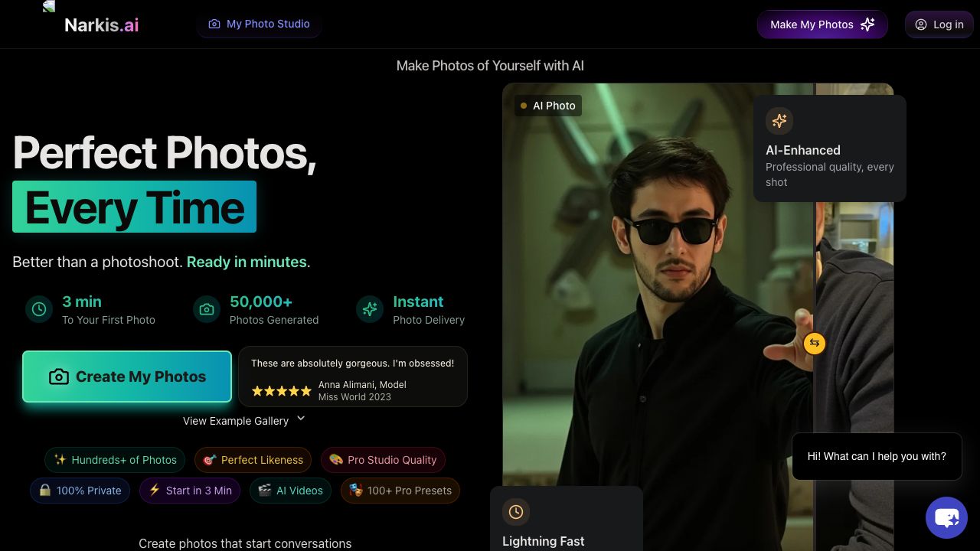The image size is (980, 551).
Task: Open the chat support bubble icon
Action: point(946,518)
